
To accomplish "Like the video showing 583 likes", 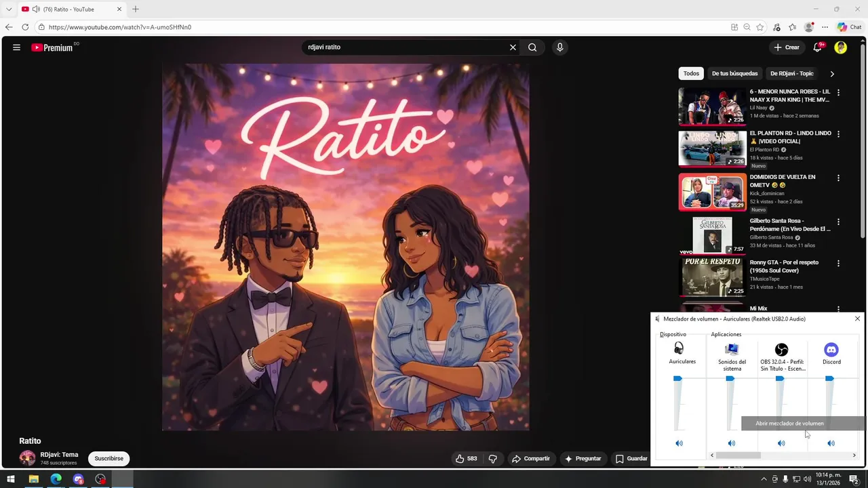I will click(466, 459).
